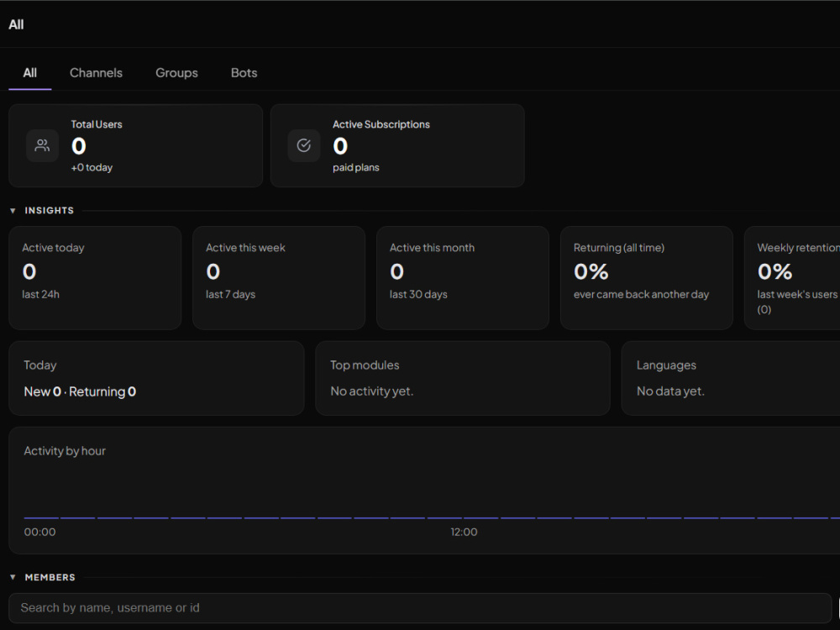Click the 'Activity by hour' heading
The image size is (840, 630).
(65, 451)
